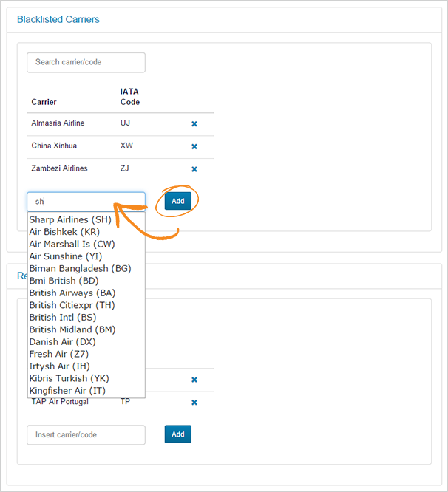Remove Almasria Airline from the blacklist
The width and height of the screenshot is (448, 492).
[x=194, y=124]
